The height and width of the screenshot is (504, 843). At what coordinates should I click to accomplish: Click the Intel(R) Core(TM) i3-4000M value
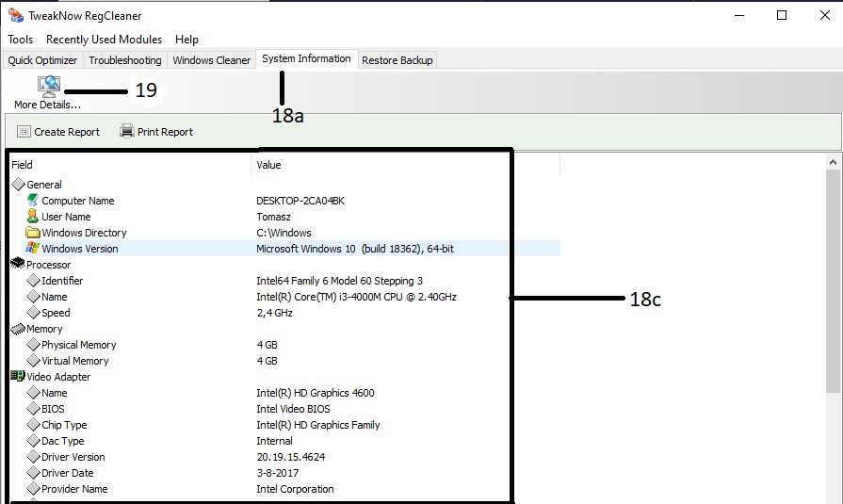(356, 297)
